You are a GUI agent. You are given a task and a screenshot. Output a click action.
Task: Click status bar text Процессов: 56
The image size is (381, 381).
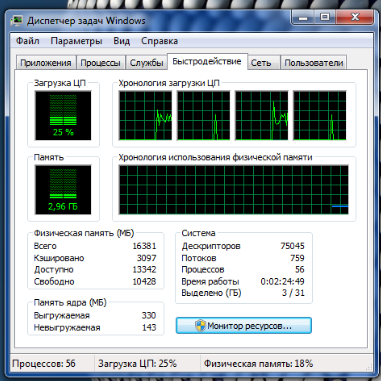[44, 363]
